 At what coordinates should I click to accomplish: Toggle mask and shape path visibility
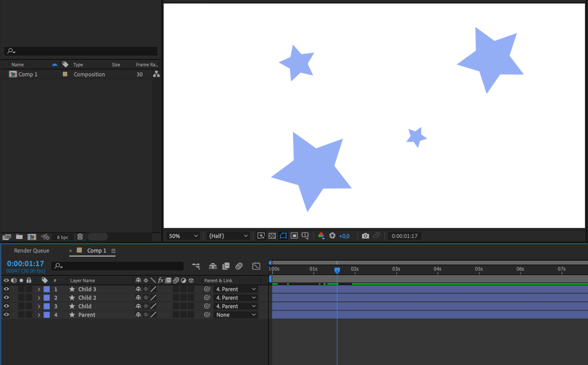(283, 236)
